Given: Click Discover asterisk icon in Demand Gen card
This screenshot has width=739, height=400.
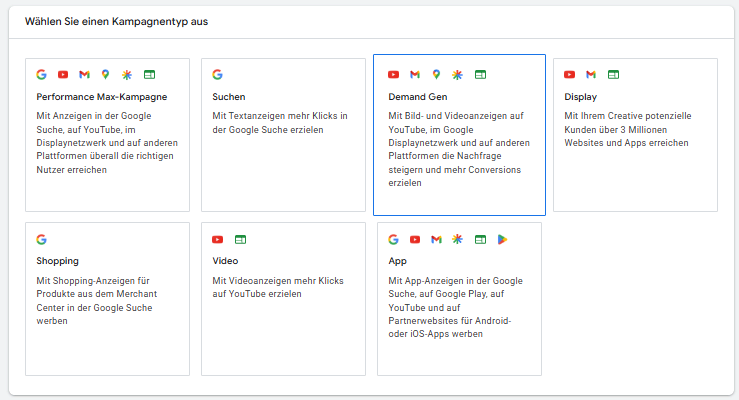Looking at the screenshot, I should click(458, 74).
